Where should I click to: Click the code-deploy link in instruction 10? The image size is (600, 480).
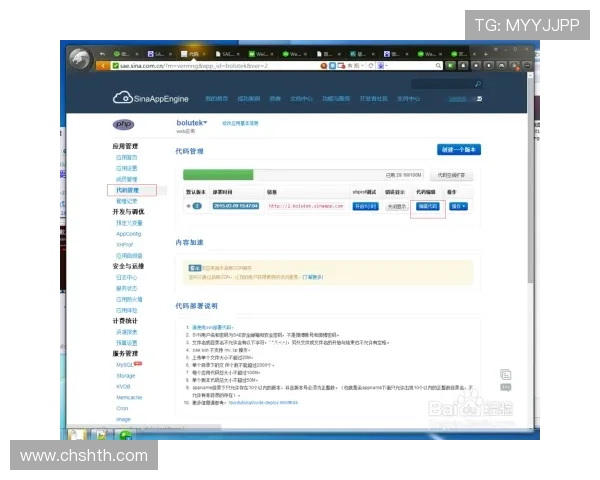263,403
